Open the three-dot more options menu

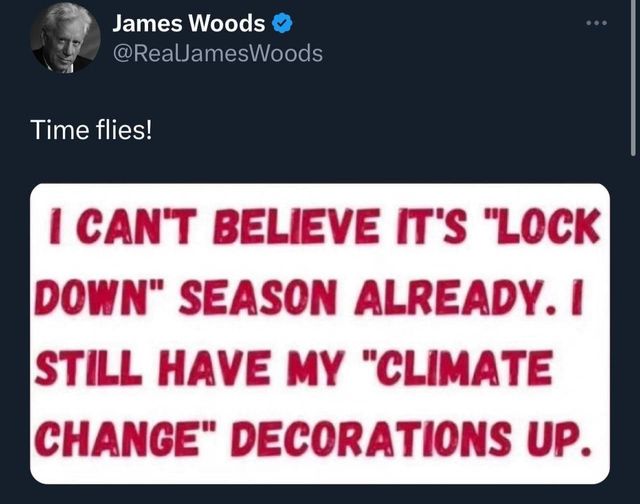[x=596, y=23]
